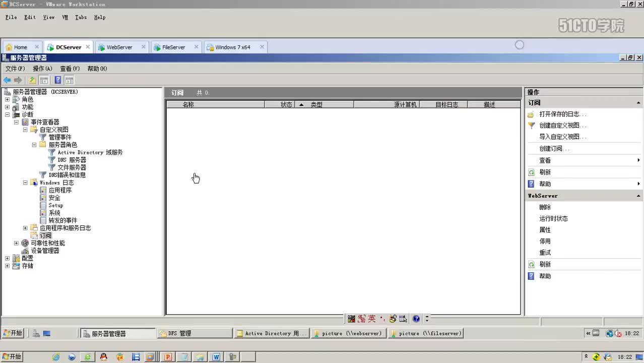Image resolution: width=644 pixels, height=363 pixels.
Task: Click 属性 action for WebServer
Action: (x=545, y=230)
